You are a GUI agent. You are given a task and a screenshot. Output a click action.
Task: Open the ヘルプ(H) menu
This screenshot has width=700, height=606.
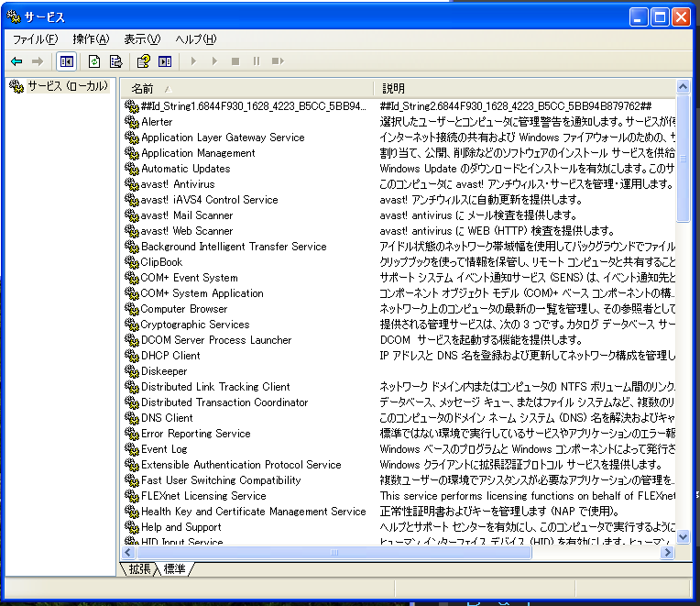(x=196, y=39)
